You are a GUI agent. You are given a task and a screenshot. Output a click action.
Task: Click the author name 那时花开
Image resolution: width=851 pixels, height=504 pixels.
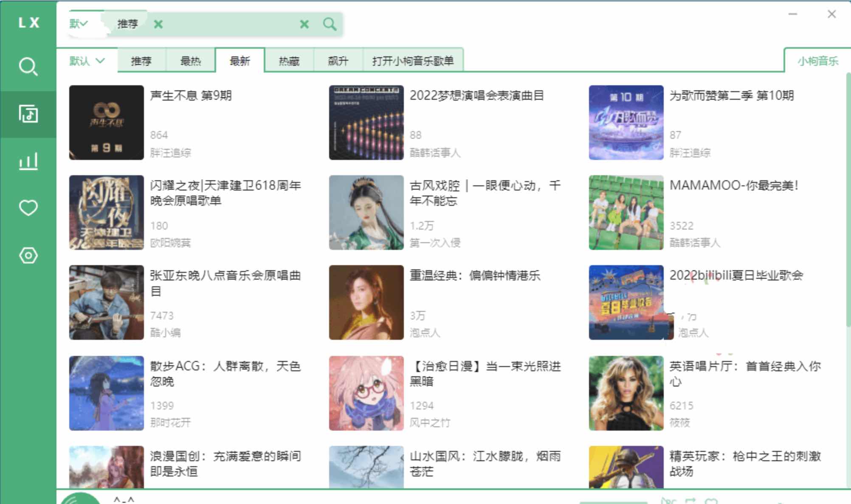170,423
